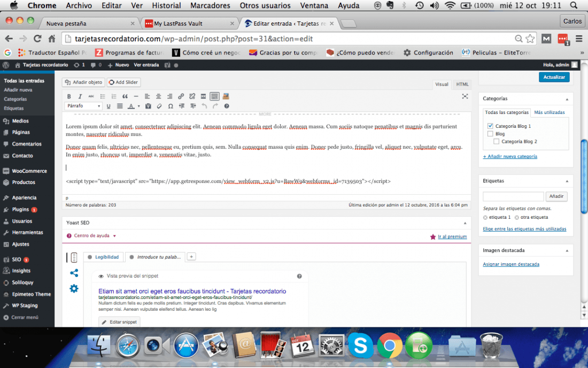This screenshot has width=588, height=368.
Task: Switch to Visual editor tab
Action: (442, 84)
